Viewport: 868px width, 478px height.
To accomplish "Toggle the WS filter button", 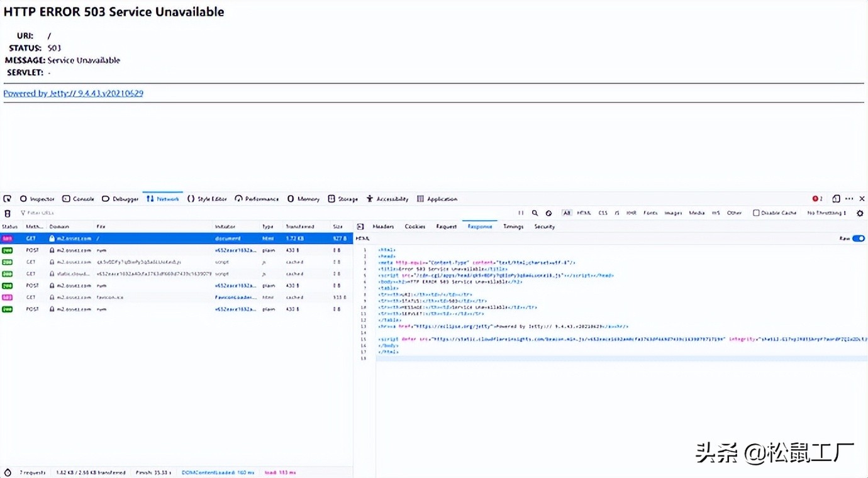I will click(x=716, y=213).
